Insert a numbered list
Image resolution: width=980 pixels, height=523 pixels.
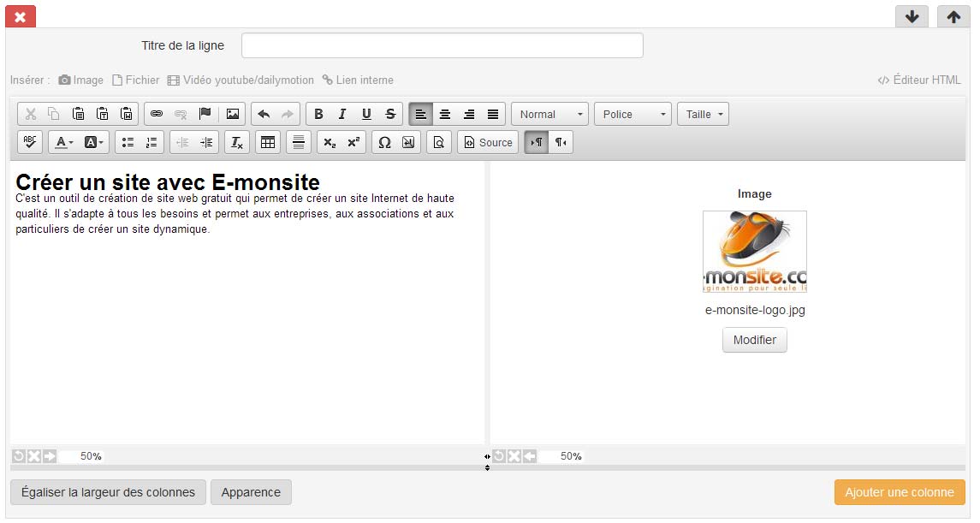[151, 142]
